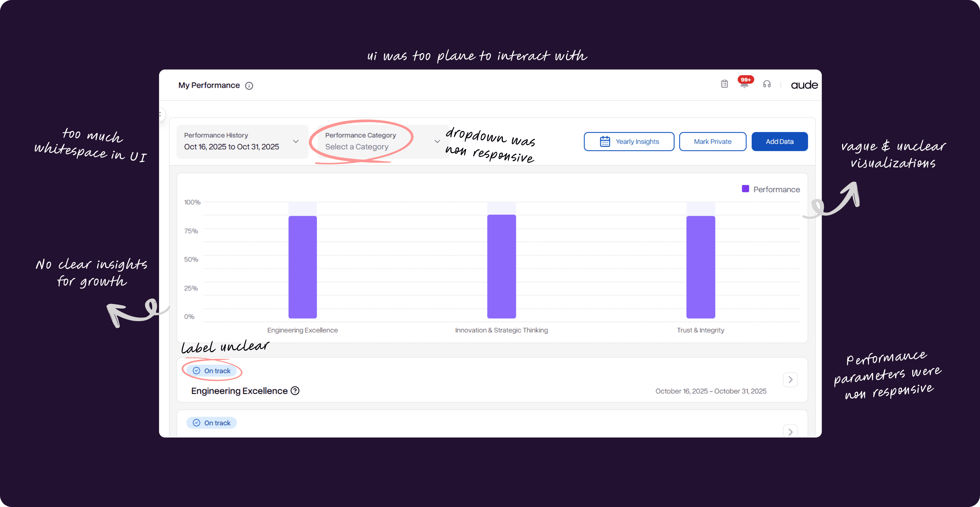Viewport: 980px width, 507px height.
Task: Click the check icon in first On track badge
Action: click(196, 371)
